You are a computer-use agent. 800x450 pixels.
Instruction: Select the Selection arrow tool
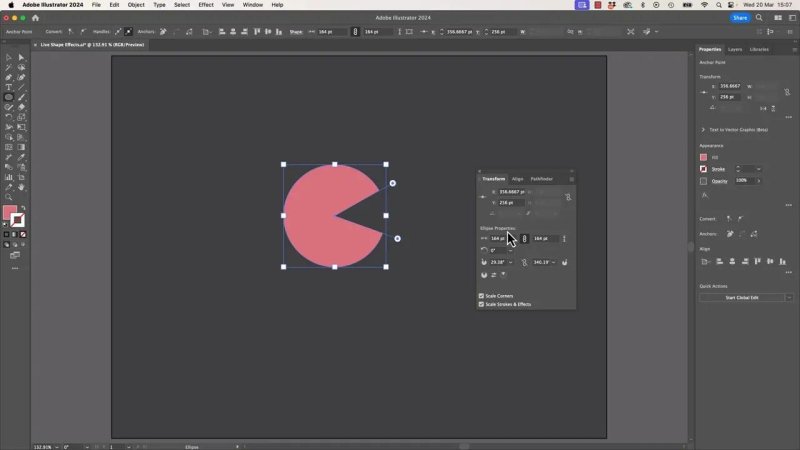9,58
